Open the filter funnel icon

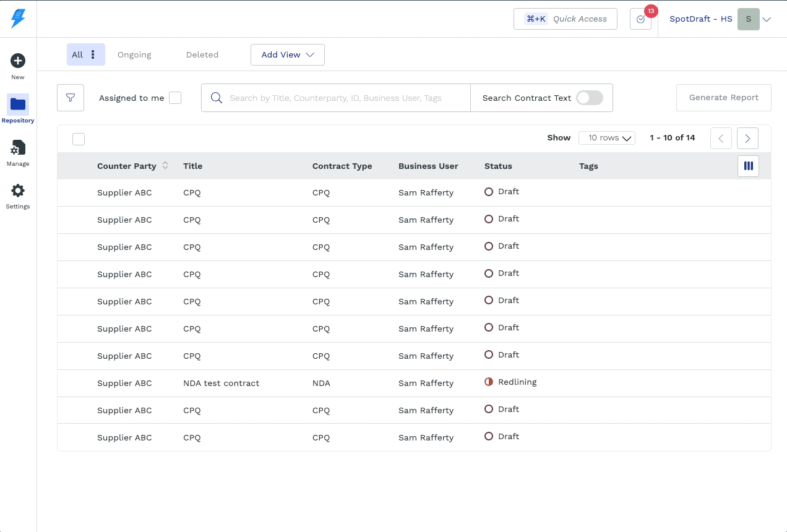pyautogui.click(x=71, y=98)
